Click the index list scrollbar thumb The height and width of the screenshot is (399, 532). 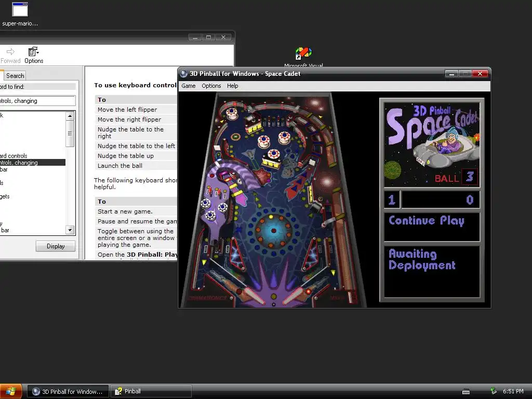coord(70,134)
